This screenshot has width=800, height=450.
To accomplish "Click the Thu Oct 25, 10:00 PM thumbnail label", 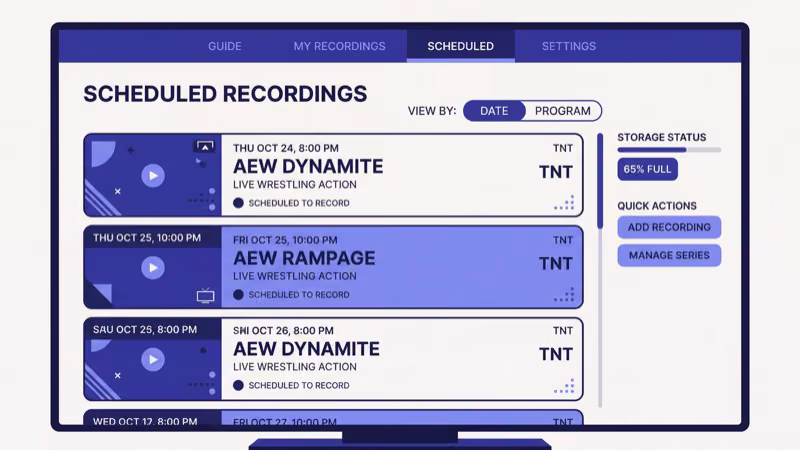I will tap(147, 238).
